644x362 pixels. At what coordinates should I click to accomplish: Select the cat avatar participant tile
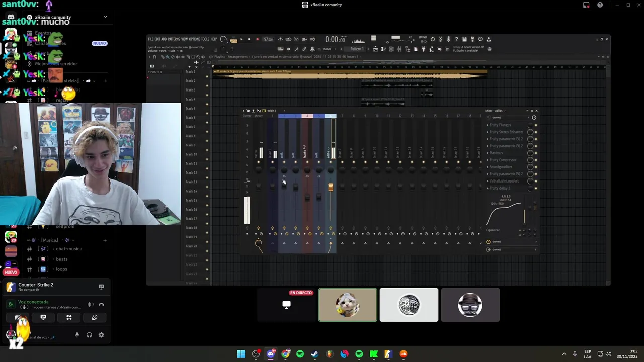(348, 305)
